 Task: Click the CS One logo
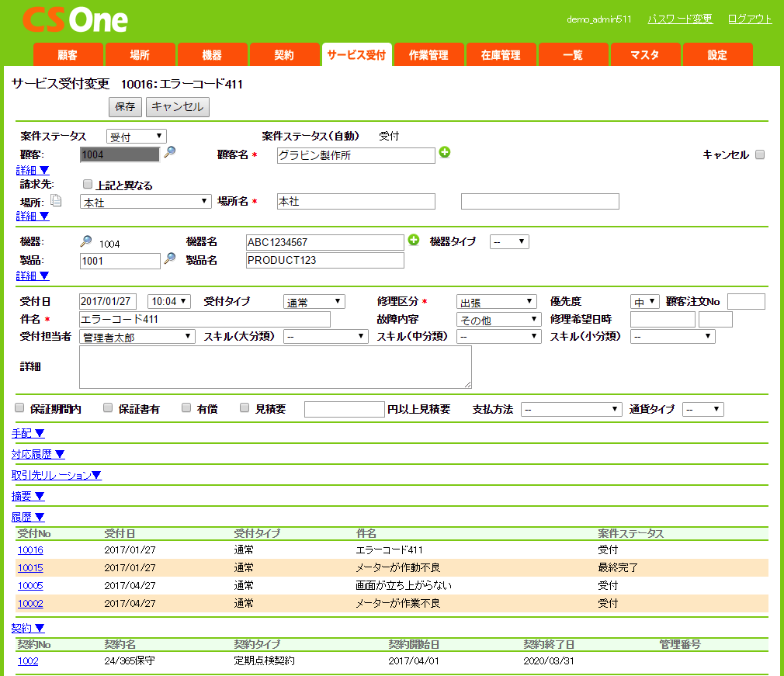pos(75,20)
